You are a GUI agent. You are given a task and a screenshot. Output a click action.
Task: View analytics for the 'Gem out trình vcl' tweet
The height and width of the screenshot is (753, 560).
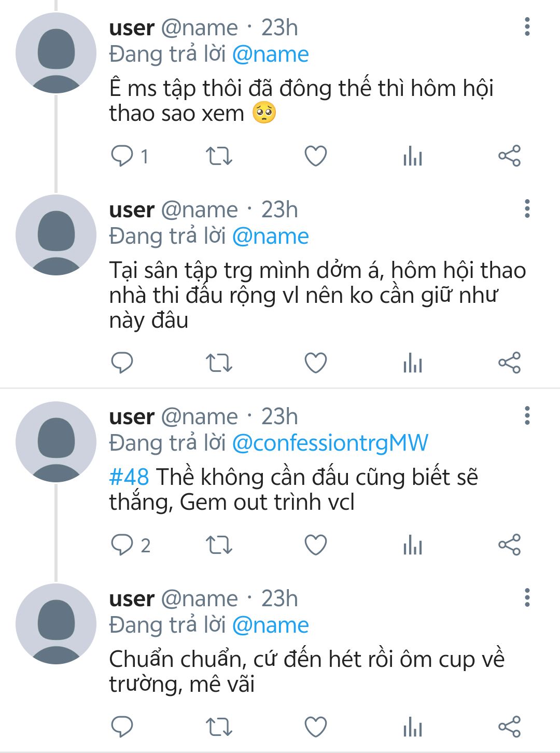413,545
